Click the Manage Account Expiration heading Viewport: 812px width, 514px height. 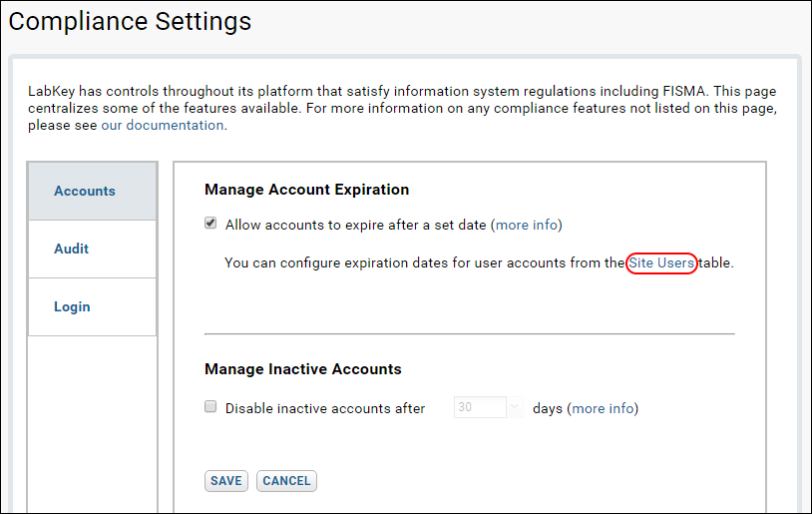tap(306, 190)
